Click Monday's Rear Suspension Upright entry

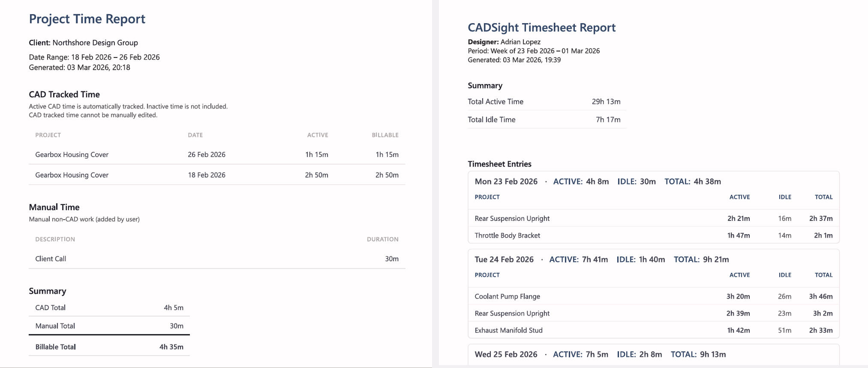512,218
